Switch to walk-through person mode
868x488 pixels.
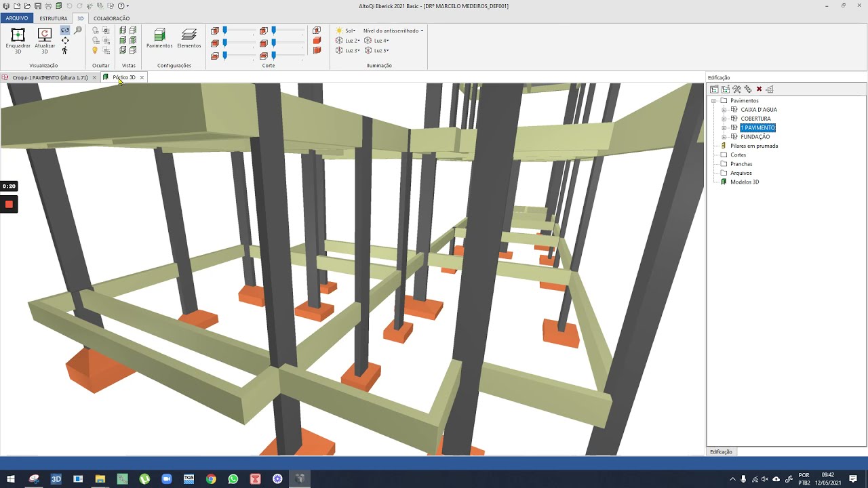(x=65, y=50)
